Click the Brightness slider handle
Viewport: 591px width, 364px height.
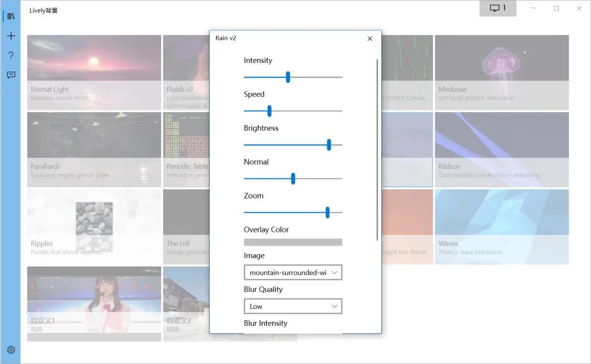click(x=329, y=145)
